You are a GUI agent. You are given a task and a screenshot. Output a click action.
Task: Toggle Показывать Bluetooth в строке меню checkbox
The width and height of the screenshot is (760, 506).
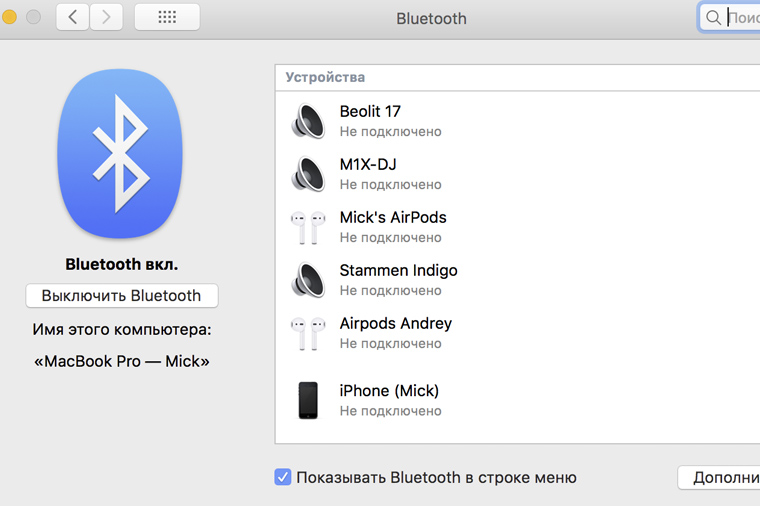coord(283,477)
